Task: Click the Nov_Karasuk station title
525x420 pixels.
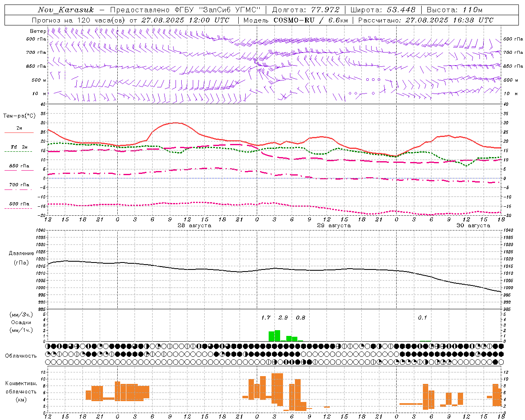Action: tap(66, 10)
